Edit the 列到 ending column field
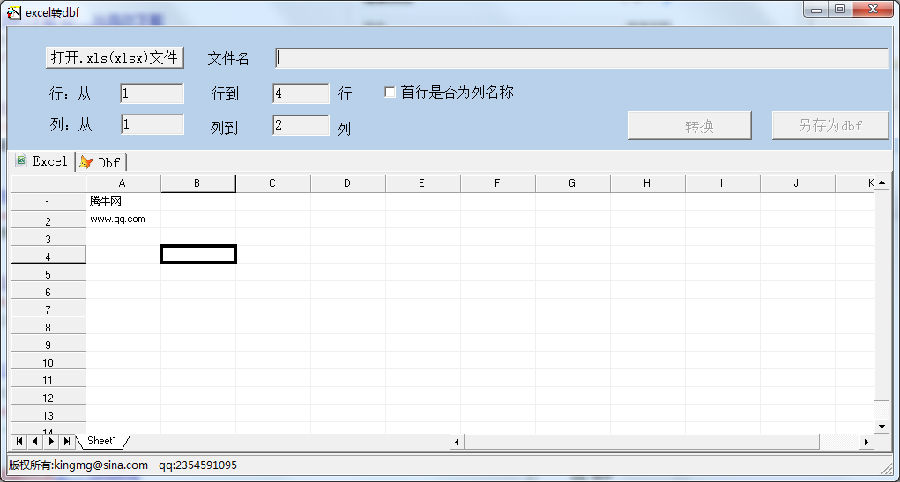The height and width of the screenshot is (482, 900). (301, 126)
